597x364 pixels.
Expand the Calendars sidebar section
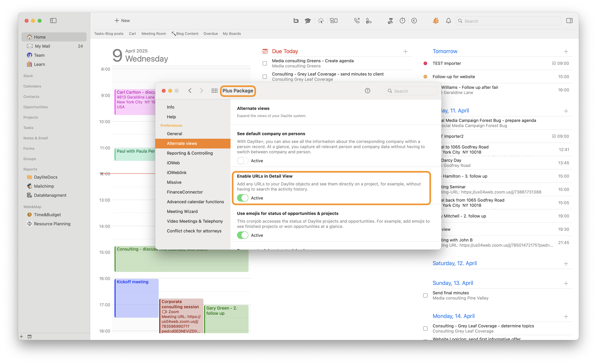click(x=32, y=86)
